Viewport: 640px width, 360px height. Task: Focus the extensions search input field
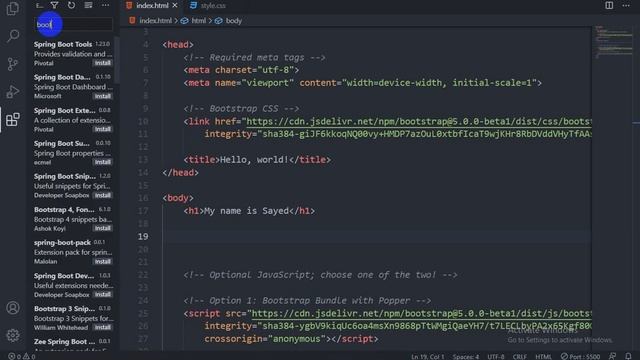73,24
